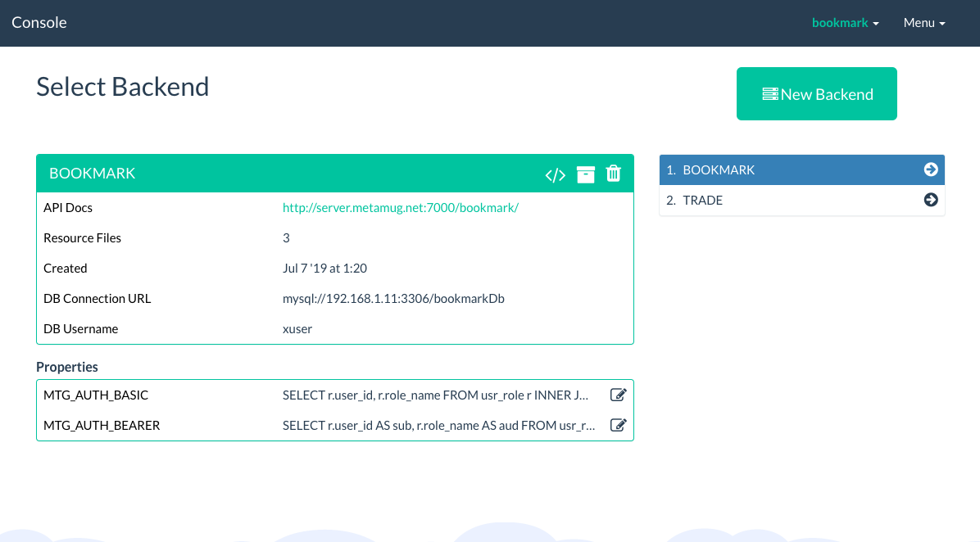This screenshot has width=980, height=542.
Task: Click the Properties section label
Action: pos(67,367)
